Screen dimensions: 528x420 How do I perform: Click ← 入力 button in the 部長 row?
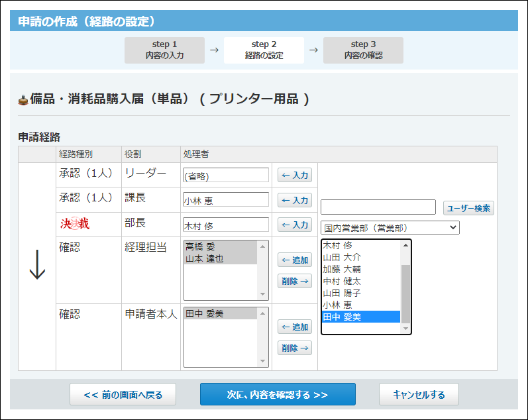click(295, 225)
